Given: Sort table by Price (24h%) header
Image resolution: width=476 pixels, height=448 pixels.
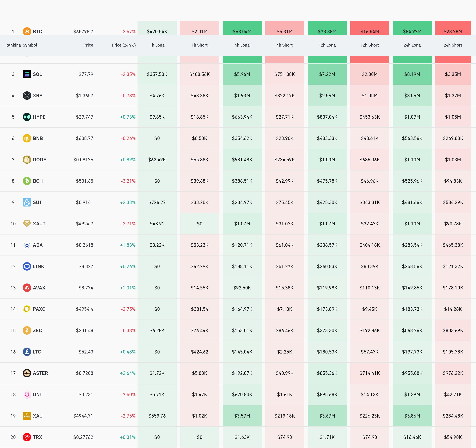Looking at the screenshot, I should pos(124,45).
